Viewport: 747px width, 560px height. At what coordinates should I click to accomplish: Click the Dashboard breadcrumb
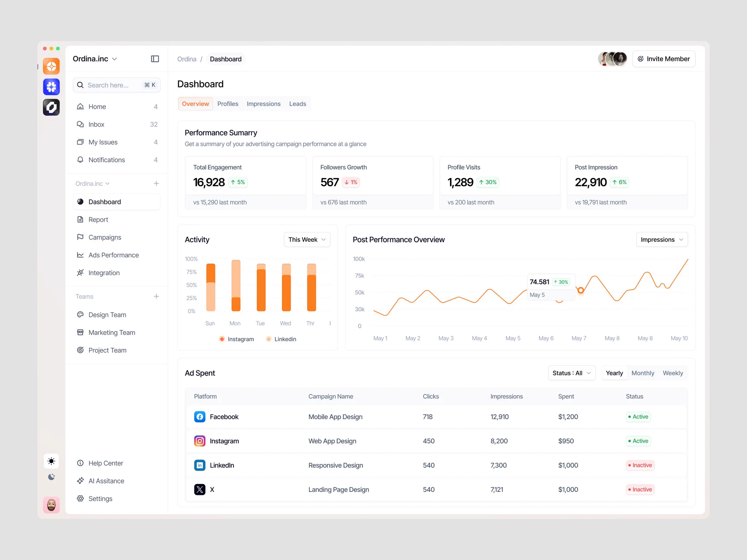coord(225,59)
